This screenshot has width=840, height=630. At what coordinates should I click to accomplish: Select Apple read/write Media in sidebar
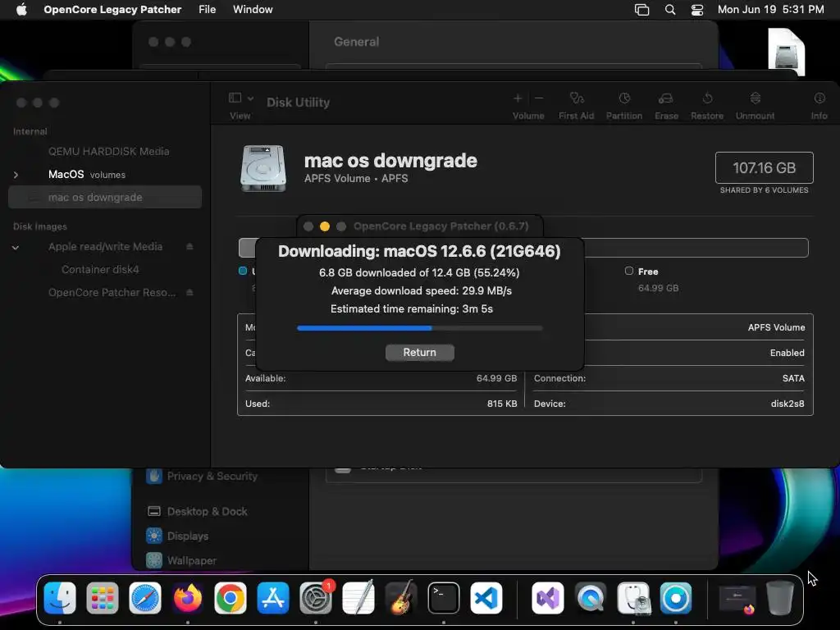105,246
